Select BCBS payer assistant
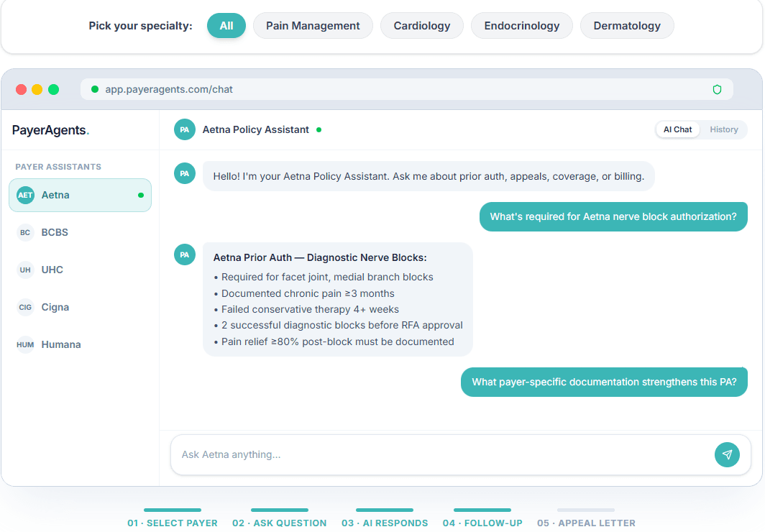Image resolution: width=765 pixels, height=532 pixels. (x=80, y=233)
